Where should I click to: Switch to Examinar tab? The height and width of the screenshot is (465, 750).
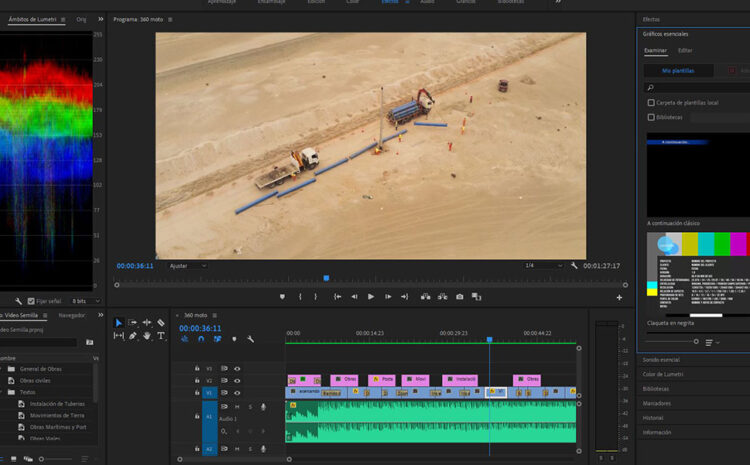coord(655,50)
